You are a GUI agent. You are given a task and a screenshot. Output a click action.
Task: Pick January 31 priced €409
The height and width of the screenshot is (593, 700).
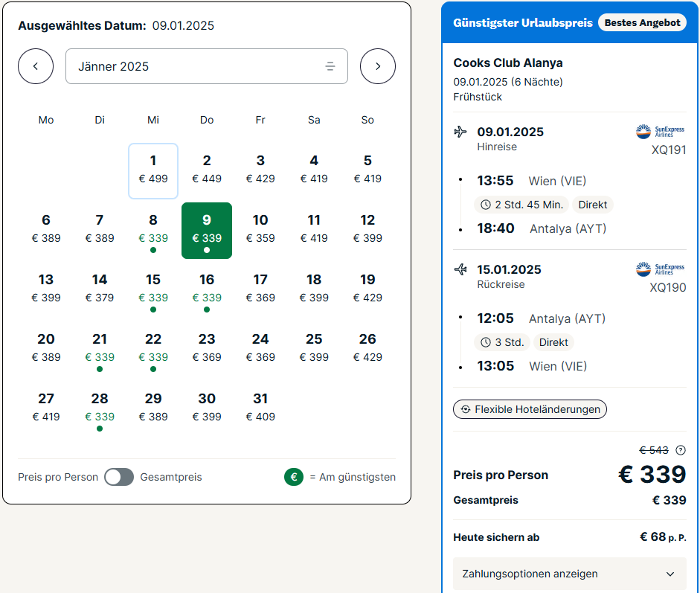pyautogui.click(x=260, y=407)
